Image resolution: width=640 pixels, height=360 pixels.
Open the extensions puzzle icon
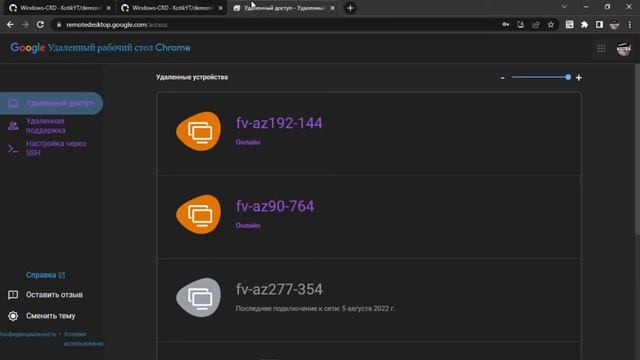tap(584, 24)
